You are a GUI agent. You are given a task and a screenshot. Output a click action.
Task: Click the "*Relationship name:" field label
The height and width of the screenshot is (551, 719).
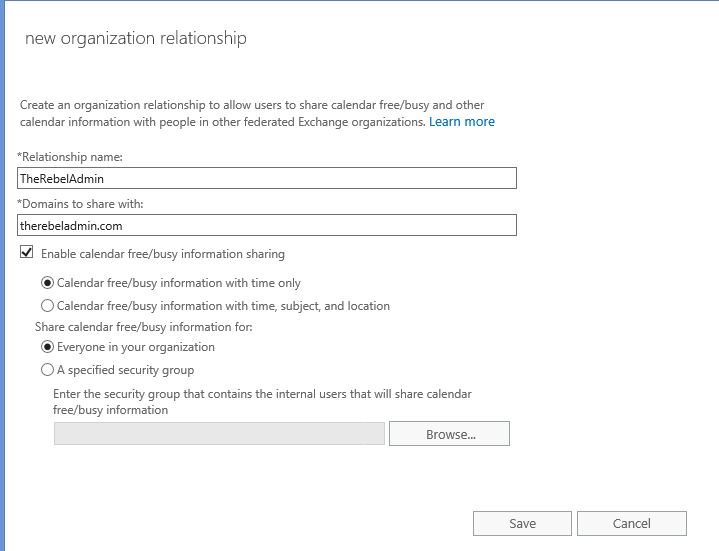[x=70, y=157]
